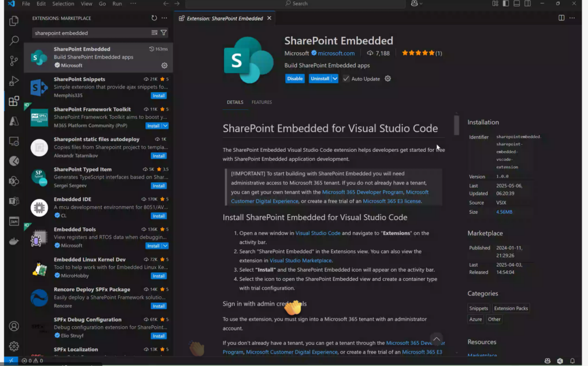Open the Go menu

[102, 4]
